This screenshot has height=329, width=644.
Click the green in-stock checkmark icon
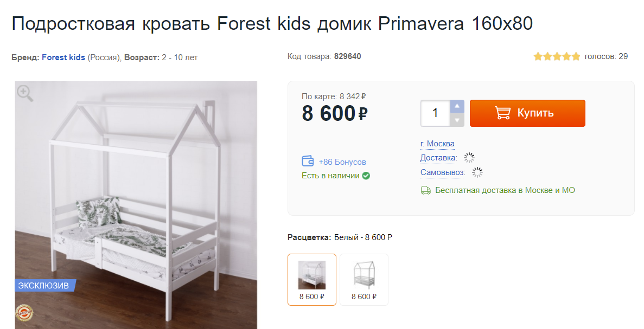coord(366,176)
